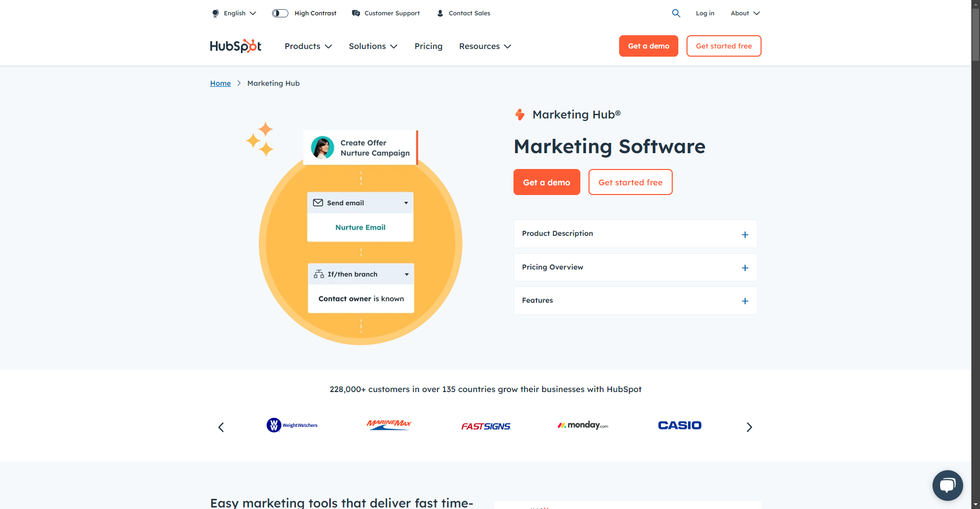The height and width of the screenshot is (509, 980).
Task: Show next customer logos arrow
Action: tap(749, 427)
